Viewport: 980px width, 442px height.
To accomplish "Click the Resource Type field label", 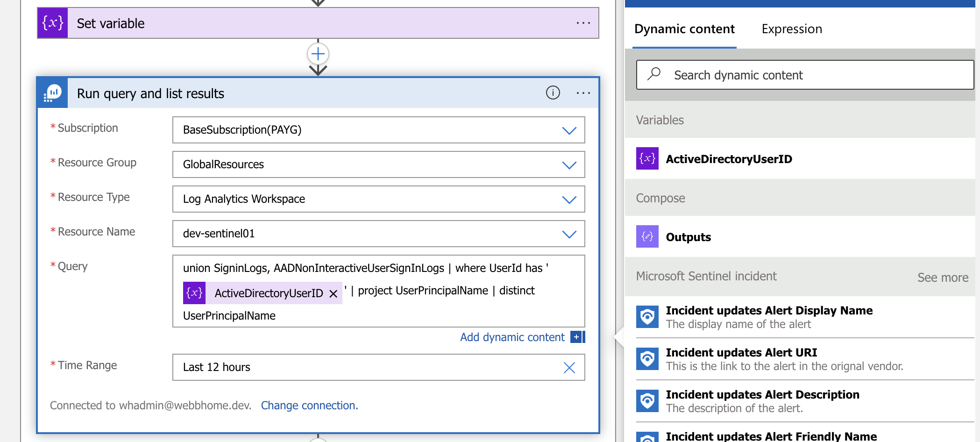I will pyautogui.click(x=93, y=197).
